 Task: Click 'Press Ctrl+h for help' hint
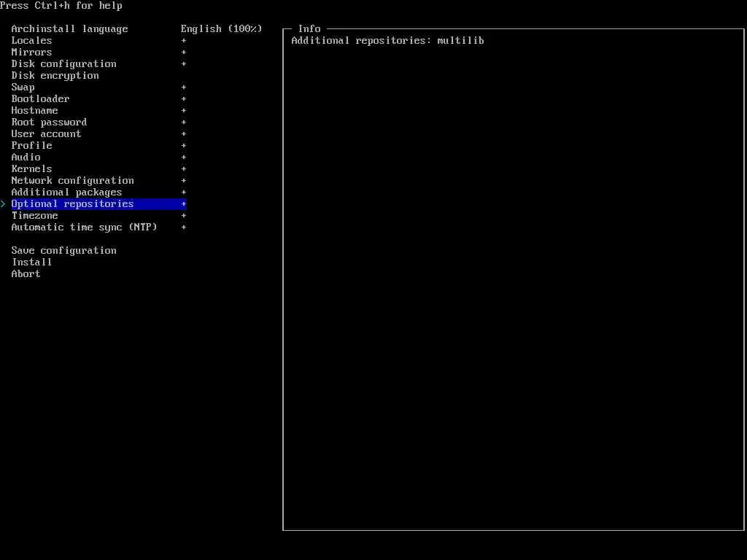[61, 6]
